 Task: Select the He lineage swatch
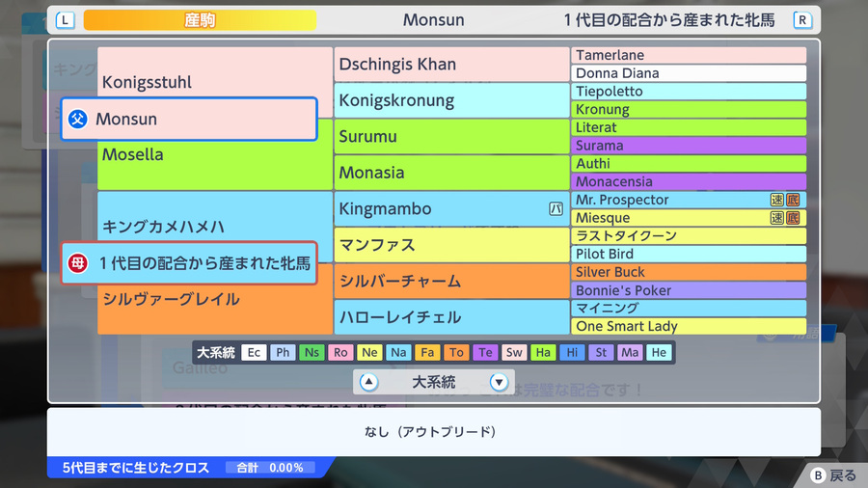[x=659, y=352]
